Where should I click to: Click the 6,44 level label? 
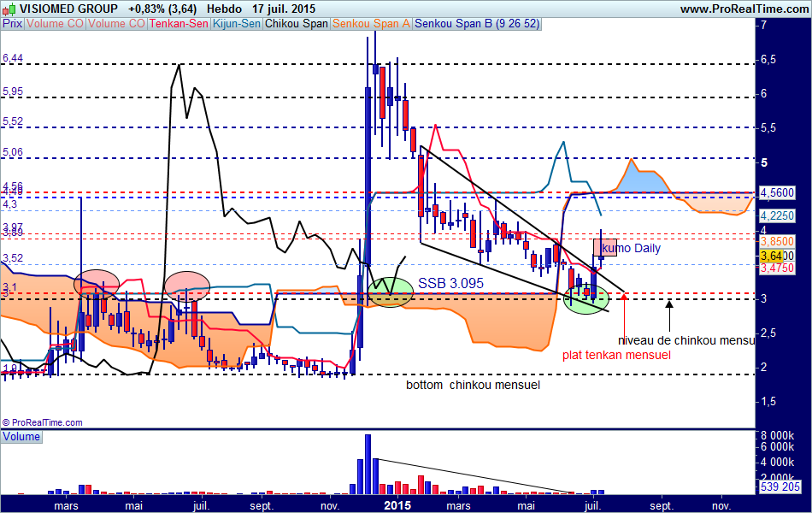tap(13, 58)
